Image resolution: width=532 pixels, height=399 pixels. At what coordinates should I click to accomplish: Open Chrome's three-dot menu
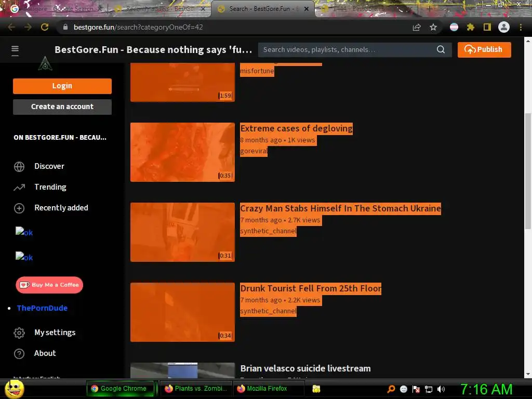point(521,27)
